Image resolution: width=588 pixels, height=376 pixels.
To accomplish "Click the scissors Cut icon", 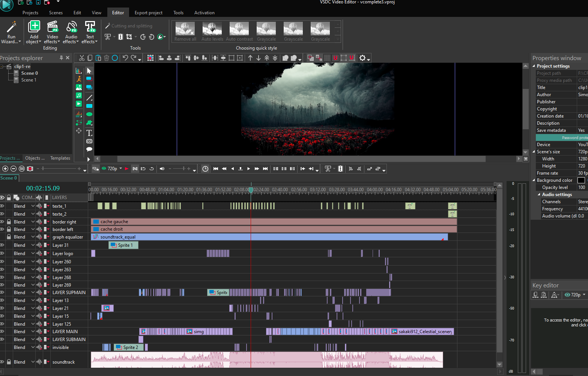I will [82, 58].
